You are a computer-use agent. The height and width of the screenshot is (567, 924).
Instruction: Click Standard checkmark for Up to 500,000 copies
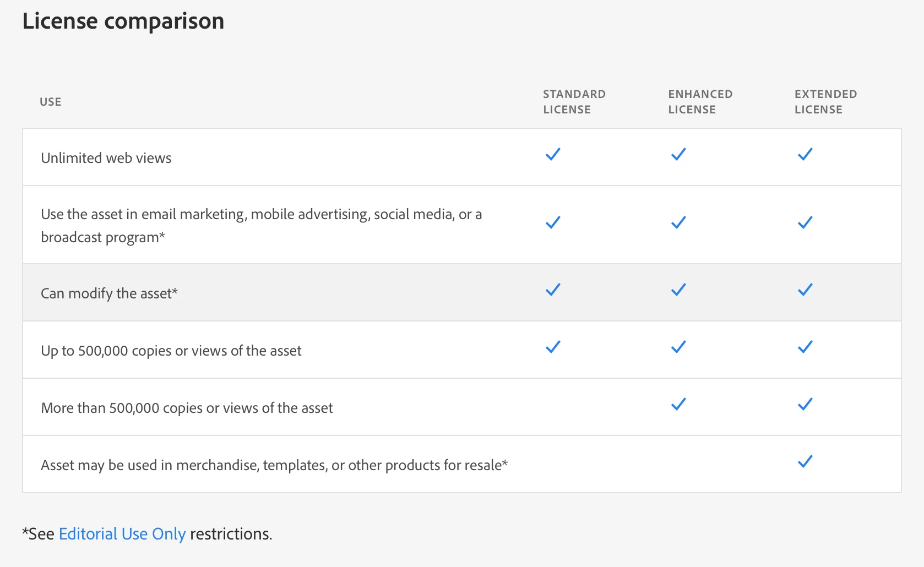click(553, 347)
